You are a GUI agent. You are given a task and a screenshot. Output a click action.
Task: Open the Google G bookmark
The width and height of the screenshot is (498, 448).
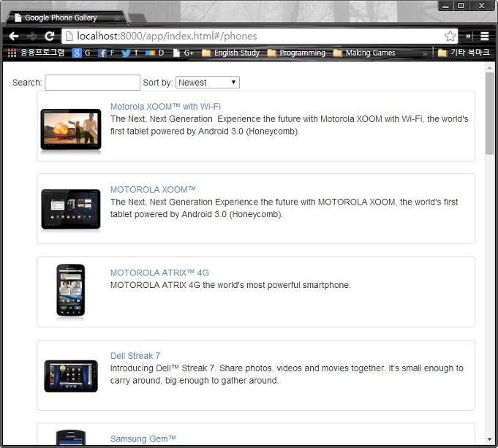pos(81,53)
